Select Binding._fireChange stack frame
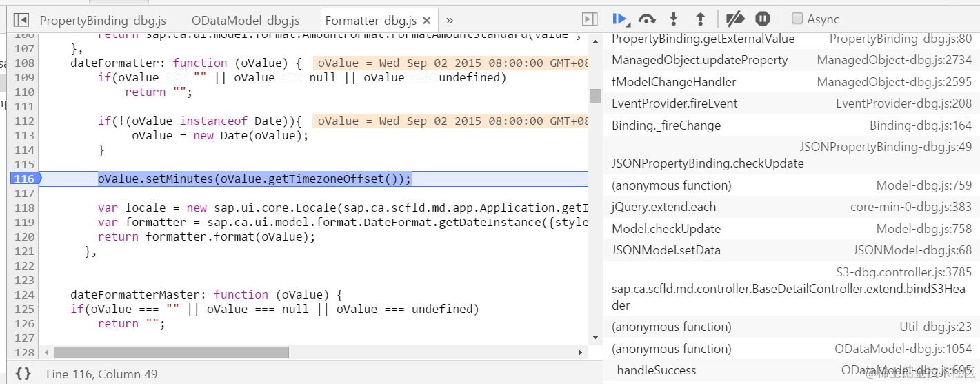 click(x=666, y=125)
